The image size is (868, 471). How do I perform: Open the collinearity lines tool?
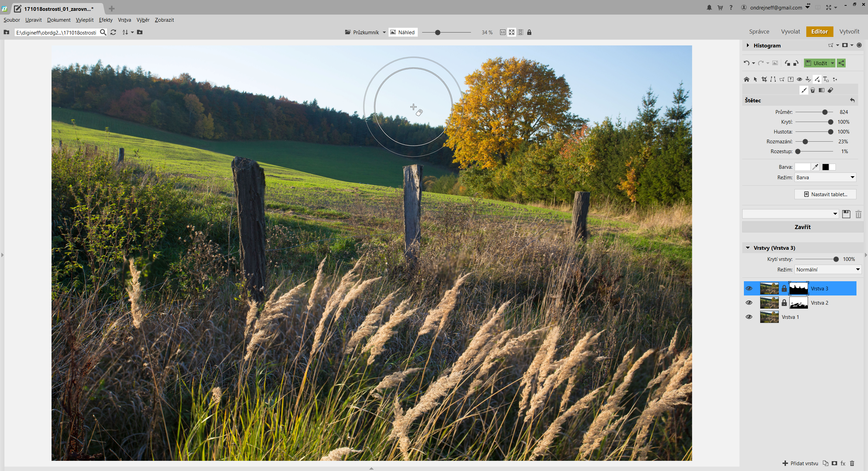[x=773, y=79]
